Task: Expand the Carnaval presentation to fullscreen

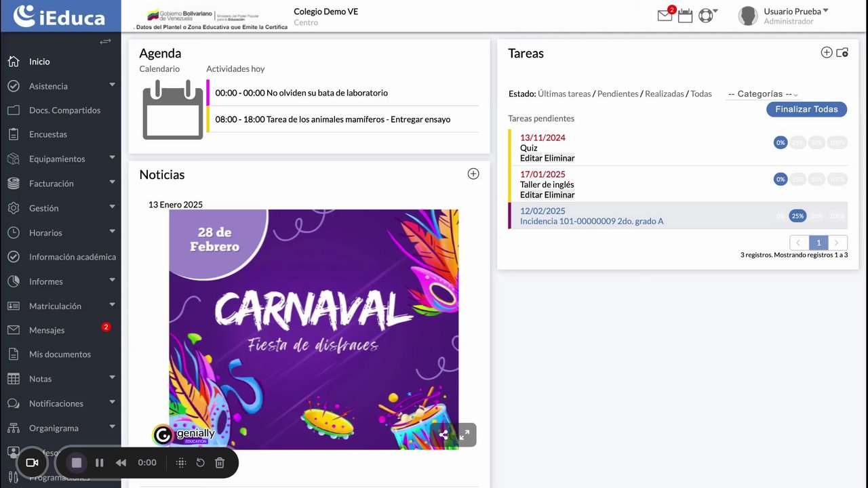Action: coord(465,435)
